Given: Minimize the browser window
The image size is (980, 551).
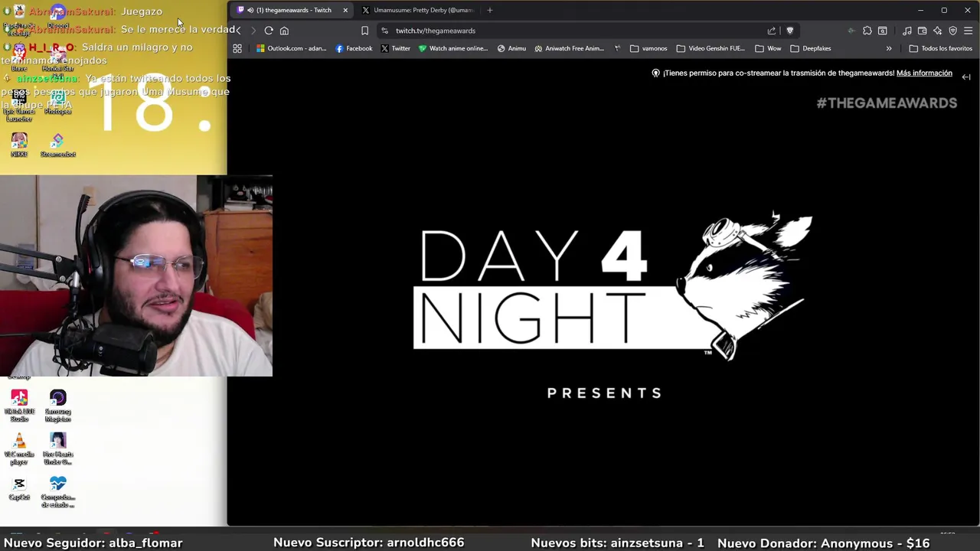Looking at the screenshot, I should click(920, 10).
